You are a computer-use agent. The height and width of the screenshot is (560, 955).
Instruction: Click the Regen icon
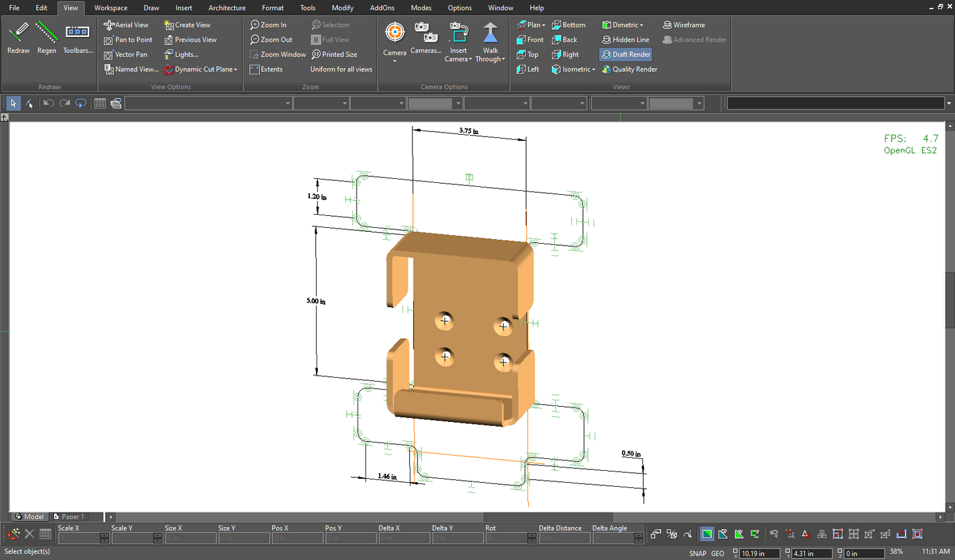(46, 38)
